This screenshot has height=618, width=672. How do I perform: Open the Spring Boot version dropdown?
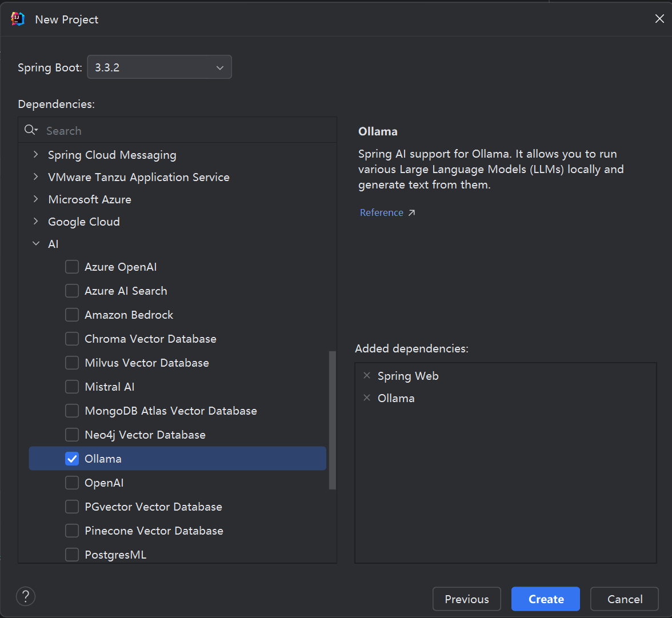159,67
